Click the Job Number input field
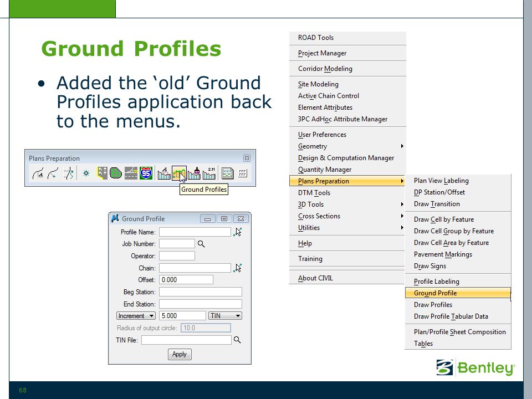The width and height of the screenshot is (532, 399). 177,244
